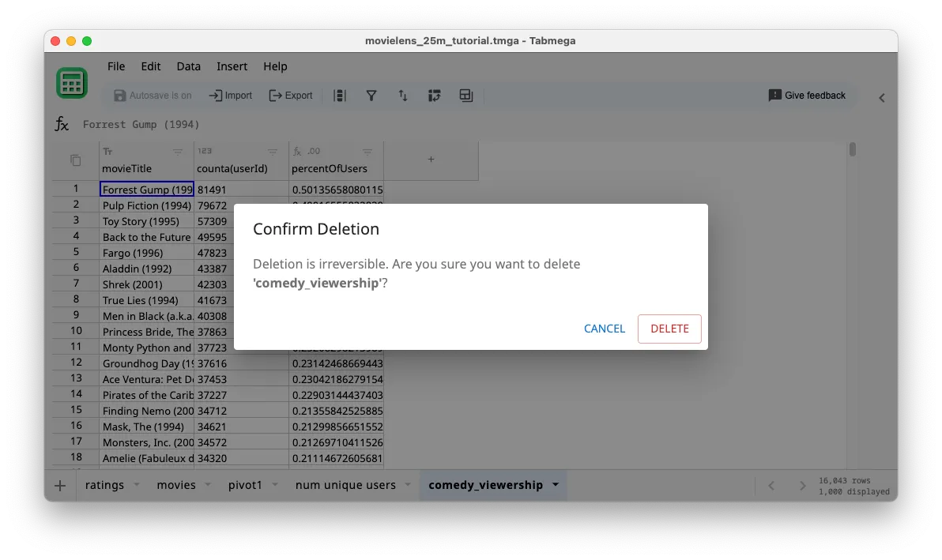Image resolution: width=942 pixels, height=560 pixels.
Task: Open the comedy_viewership tab dropdown
Action: point(556,484)
